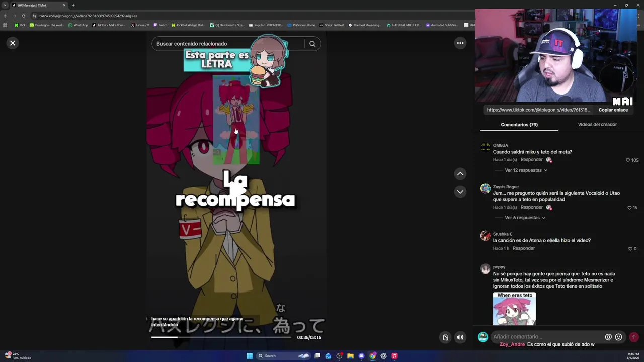Mute the video with speaker icon
644x362 pixels.
[460, 337]
